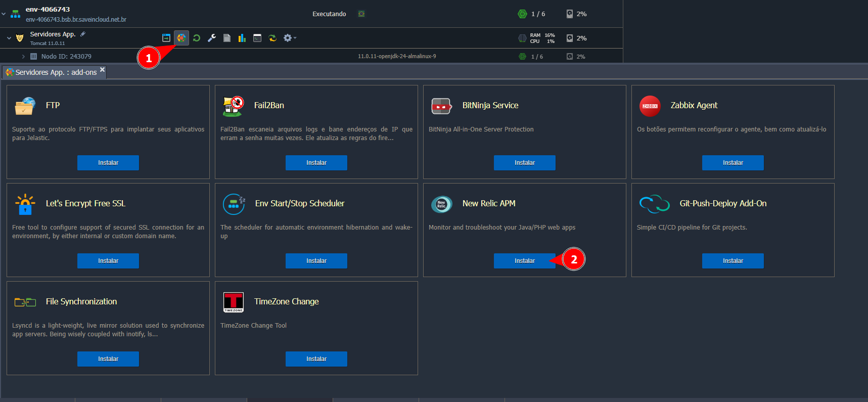Viewport: 868px width, 402px height.
Task: Open the Add-ons toolbar icon
Action: pos(181,38)
